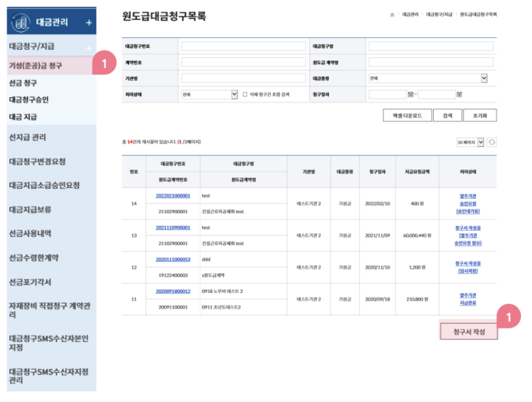
Task: Click the 대금관리 building logo icon
Action: (x=21, y=23)
